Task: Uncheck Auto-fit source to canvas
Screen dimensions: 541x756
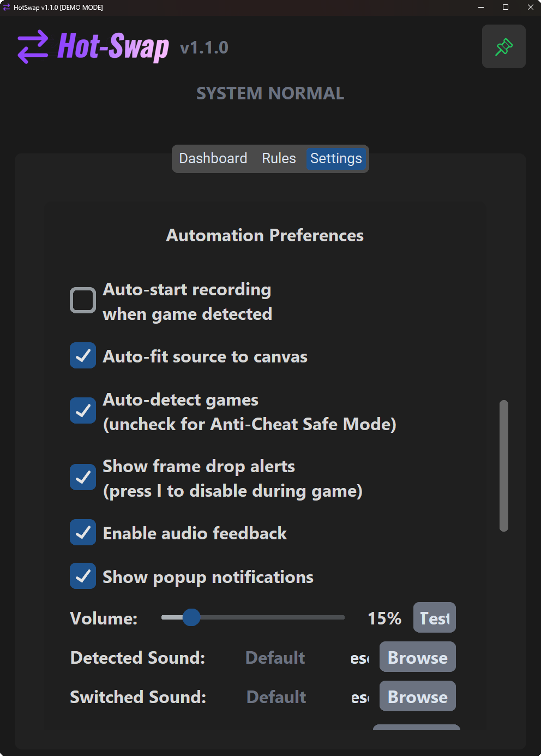Action: tap(83, 356)
